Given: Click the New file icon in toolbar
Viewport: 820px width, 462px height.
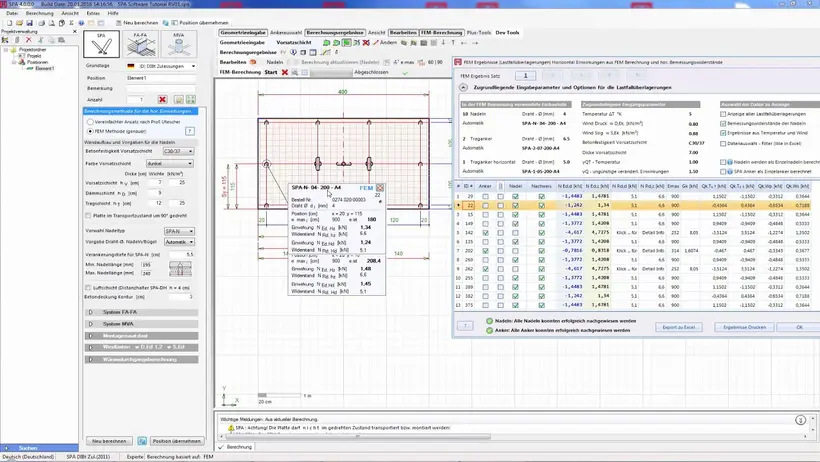Looking at the screenshot, I should (9, 23).
